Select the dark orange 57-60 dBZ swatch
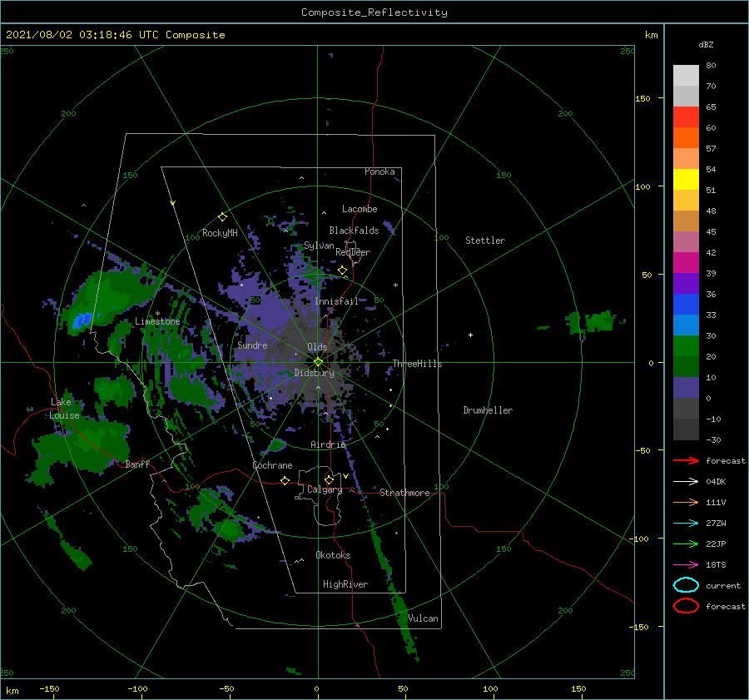 click(x=686, y=138)
